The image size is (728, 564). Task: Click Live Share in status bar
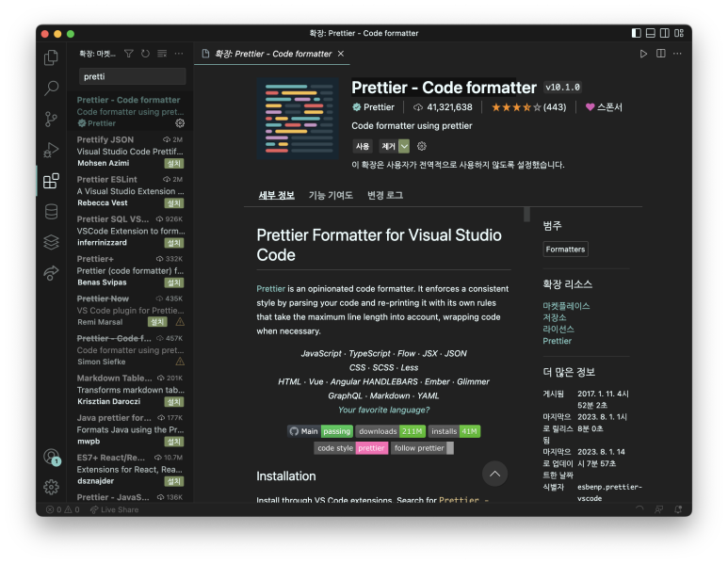click(114, 509)
